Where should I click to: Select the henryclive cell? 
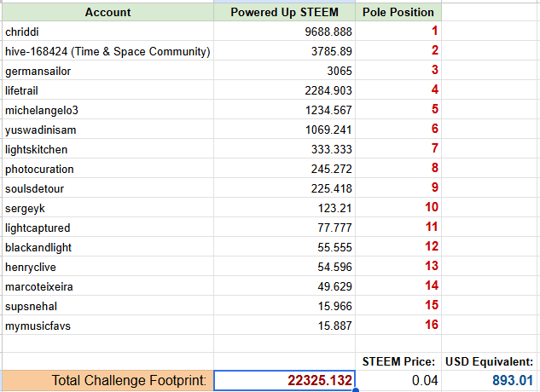[107, 267]
